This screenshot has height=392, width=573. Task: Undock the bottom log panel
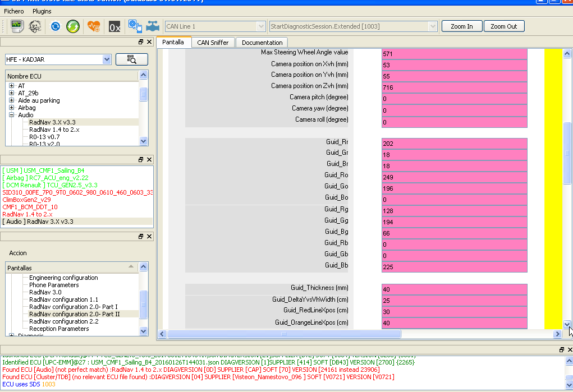pyautogui.click(x=562, y=349)
